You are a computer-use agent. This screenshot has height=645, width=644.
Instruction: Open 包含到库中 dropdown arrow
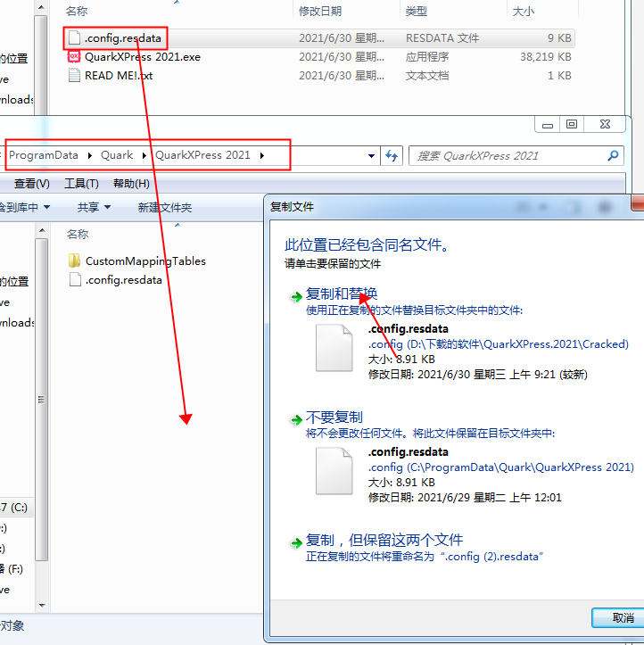[47, 207]
